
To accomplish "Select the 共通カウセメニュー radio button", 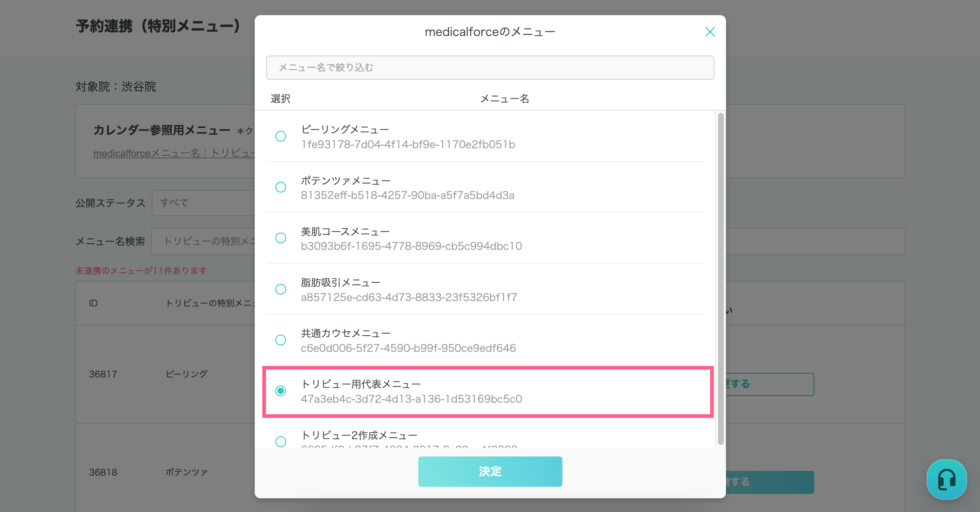I will (280, 340).
